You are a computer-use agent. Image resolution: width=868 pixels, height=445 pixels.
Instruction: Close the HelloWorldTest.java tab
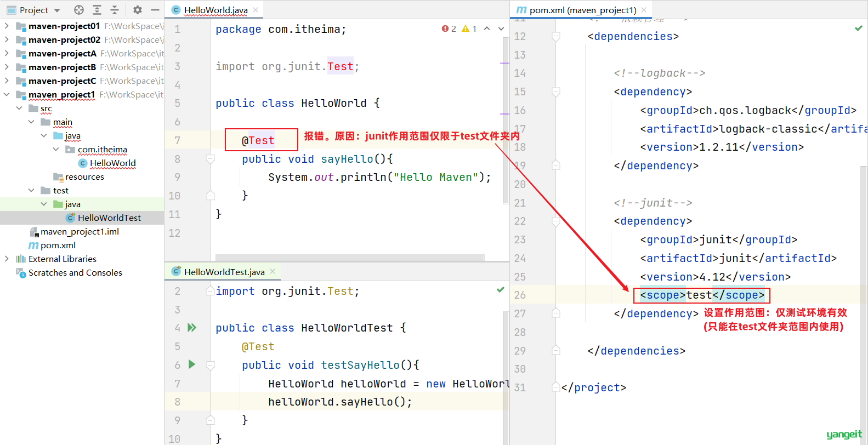coord(273,271)
